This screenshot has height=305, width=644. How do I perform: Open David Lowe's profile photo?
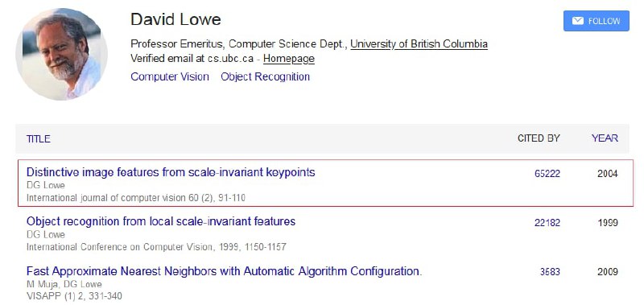coord(62,54)
